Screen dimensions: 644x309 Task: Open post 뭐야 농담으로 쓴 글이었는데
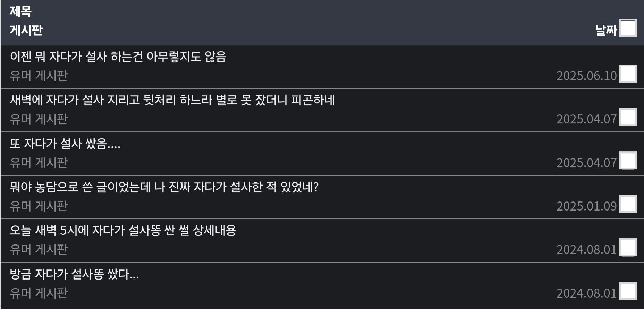pyautogui.click(x=164, y=187)
